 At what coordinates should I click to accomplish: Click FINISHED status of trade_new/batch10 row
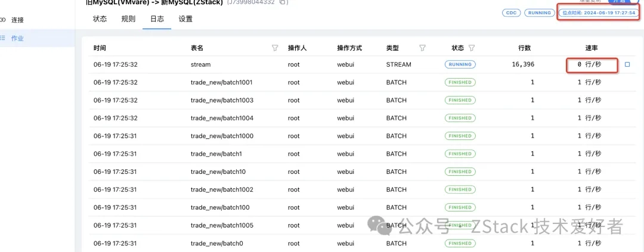pos(460,172)
